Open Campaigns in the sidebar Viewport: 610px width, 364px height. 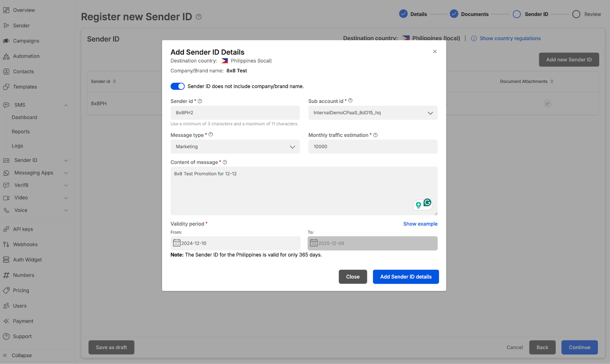coord(26,41)
